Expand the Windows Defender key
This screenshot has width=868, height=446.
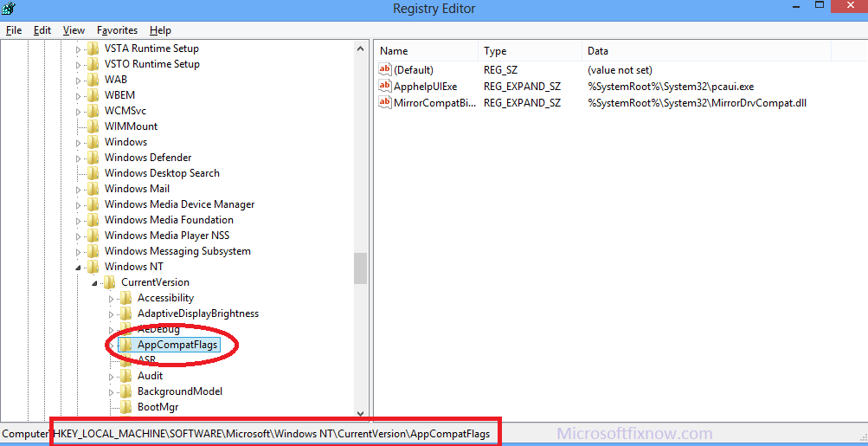coord(78,158)
